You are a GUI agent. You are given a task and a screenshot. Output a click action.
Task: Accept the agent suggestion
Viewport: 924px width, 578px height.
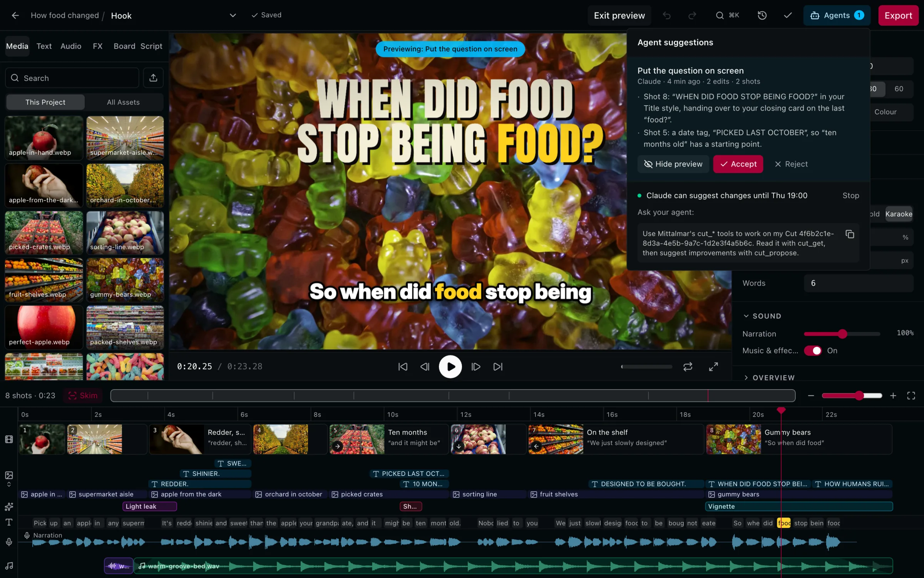(738, 164)
